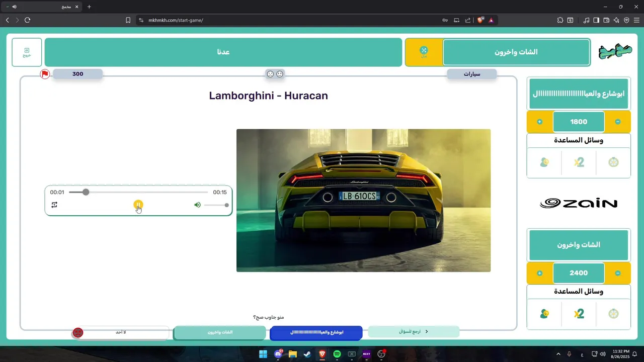Open the browser main menu
644x362 pixels.
tap(636, 20)
